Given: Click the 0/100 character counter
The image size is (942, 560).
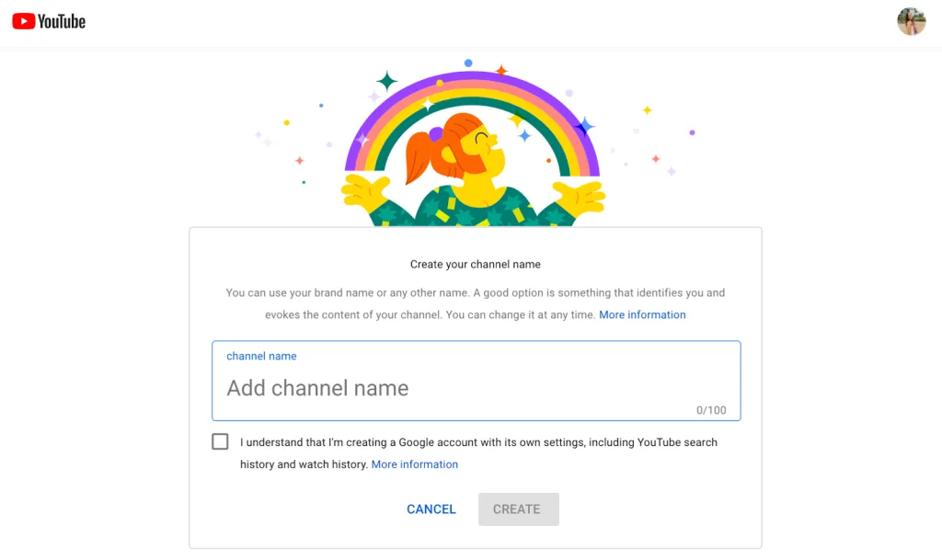Looking at the screenshot, I should (x=711, y=410).
